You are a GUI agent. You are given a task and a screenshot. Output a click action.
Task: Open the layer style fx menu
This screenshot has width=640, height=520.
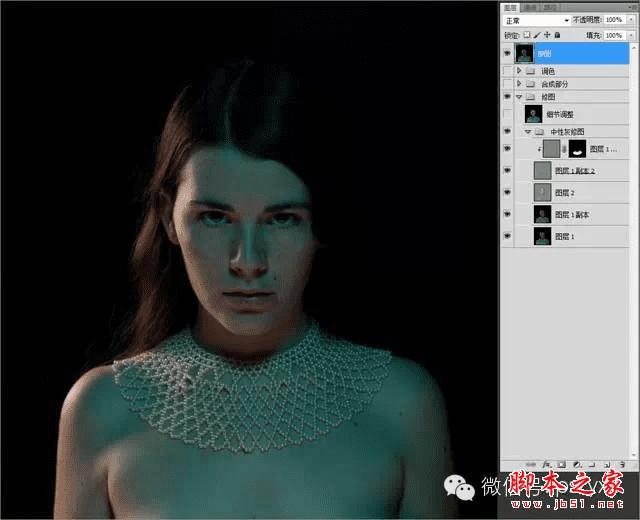[x=547, y=464]
